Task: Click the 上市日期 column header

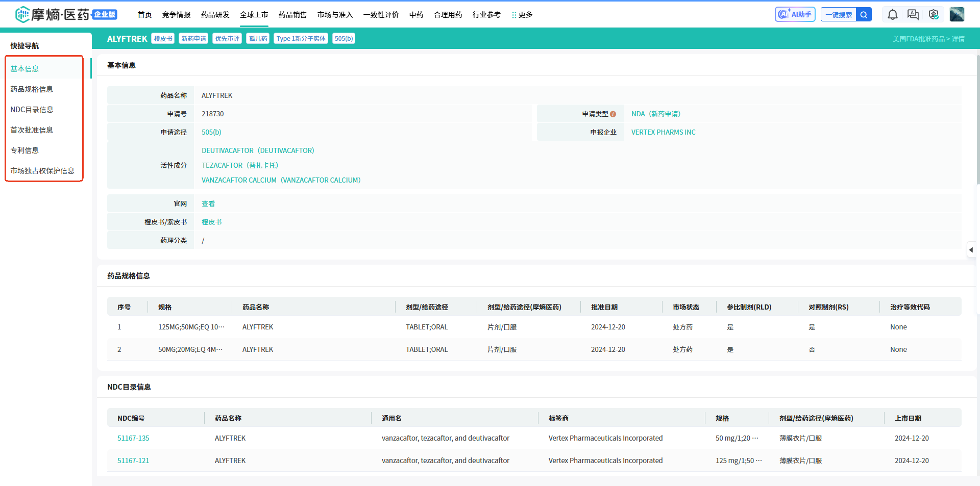Action: point(908,418)
